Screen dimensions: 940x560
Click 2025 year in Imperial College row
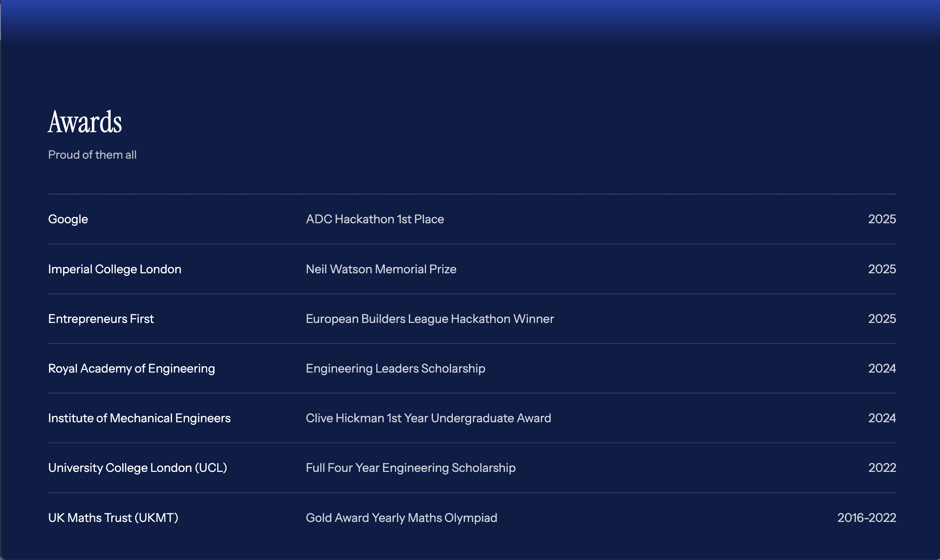[x=882, y=269]
